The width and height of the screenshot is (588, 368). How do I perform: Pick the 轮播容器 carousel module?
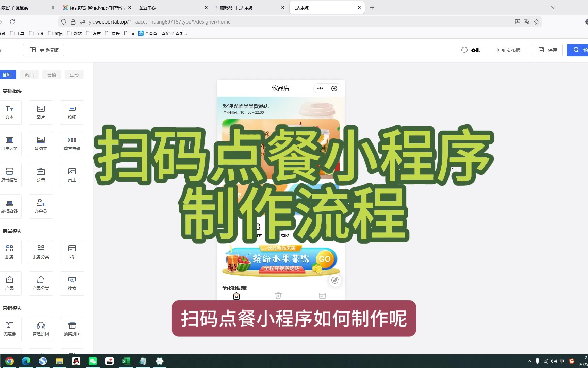[x=10, y=206]
